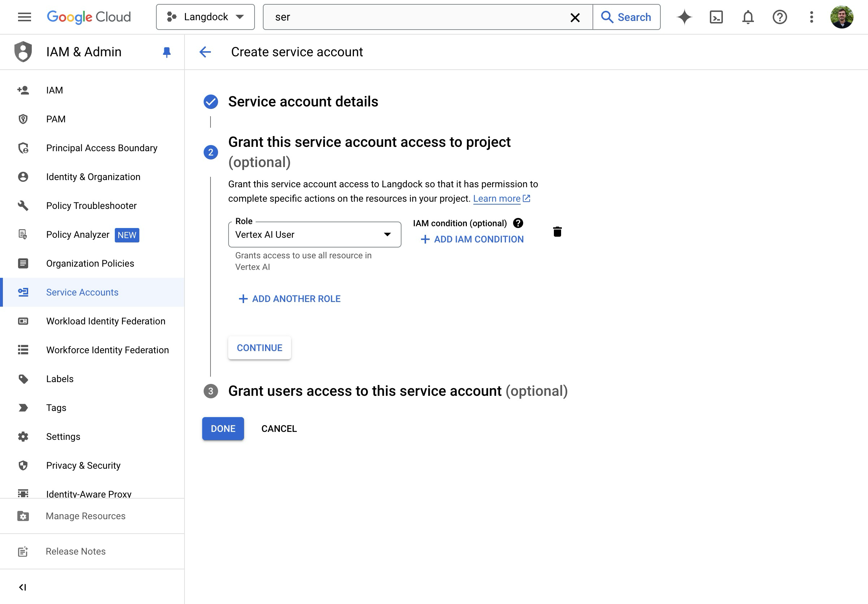Click the CONTINUE button
Image resolution: width=868 pixels, height=604 pixels.
(x=259, y=347)
